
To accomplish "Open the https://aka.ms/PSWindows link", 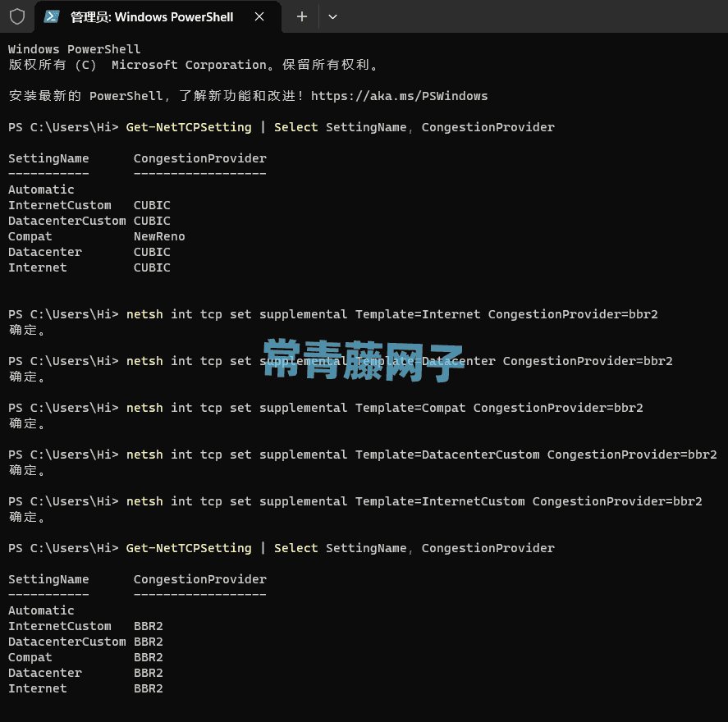I will 399,96.
